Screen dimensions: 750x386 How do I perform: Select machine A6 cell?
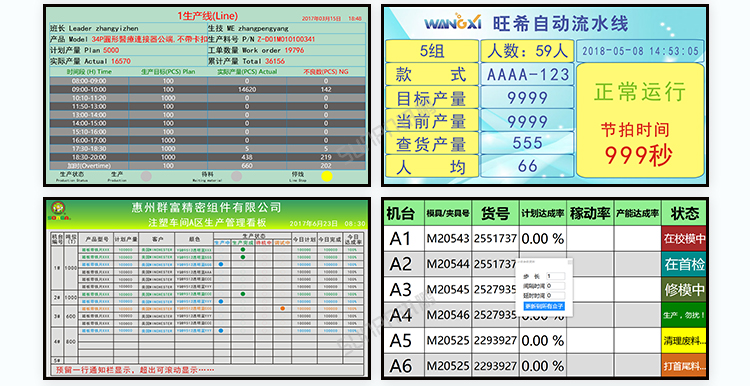pyautogui.click(x=404, y=366)
